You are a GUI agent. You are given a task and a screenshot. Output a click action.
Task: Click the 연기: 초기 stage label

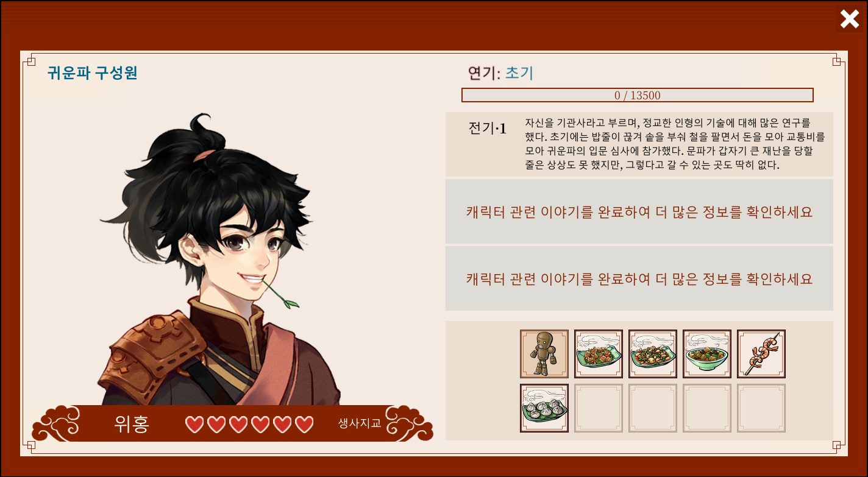tap(500, 73)
